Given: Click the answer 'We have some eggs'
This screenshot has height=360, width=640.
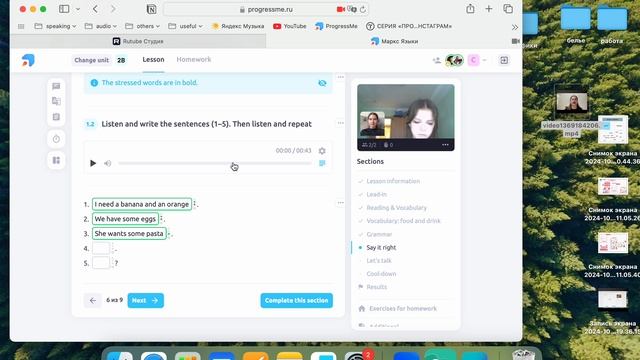Looking at the screenshot, I should (125, 219).
